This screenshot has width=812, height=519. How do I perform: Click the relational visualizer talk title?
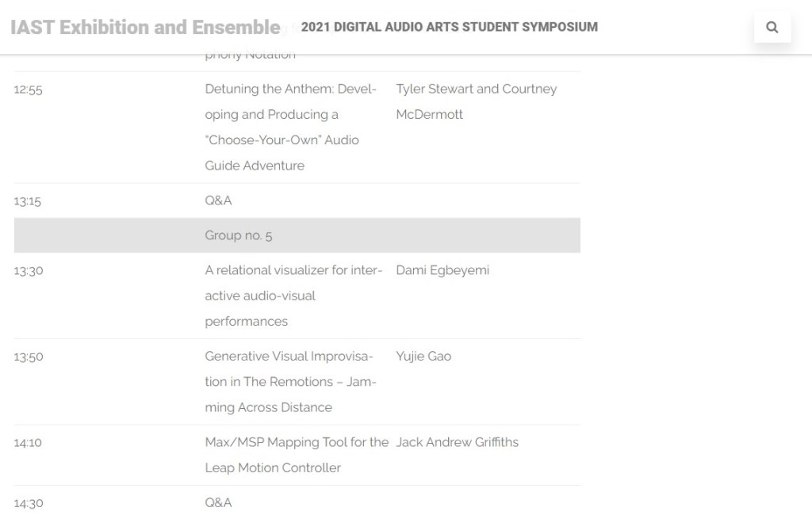pos(293,296)
